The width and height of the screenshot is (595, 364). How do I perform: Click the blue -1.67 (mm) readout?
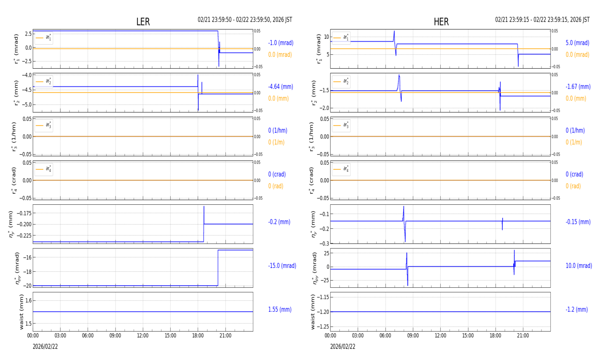pyautogui.click(x=578, y=87)
